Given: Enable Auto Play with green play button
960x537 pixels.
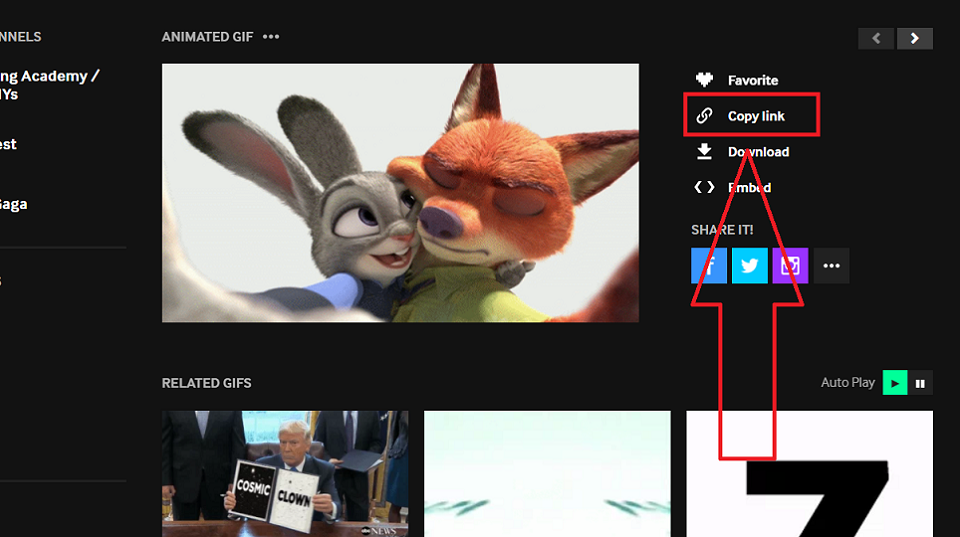Looking at the screenshot, I should [x=895, y=383].
